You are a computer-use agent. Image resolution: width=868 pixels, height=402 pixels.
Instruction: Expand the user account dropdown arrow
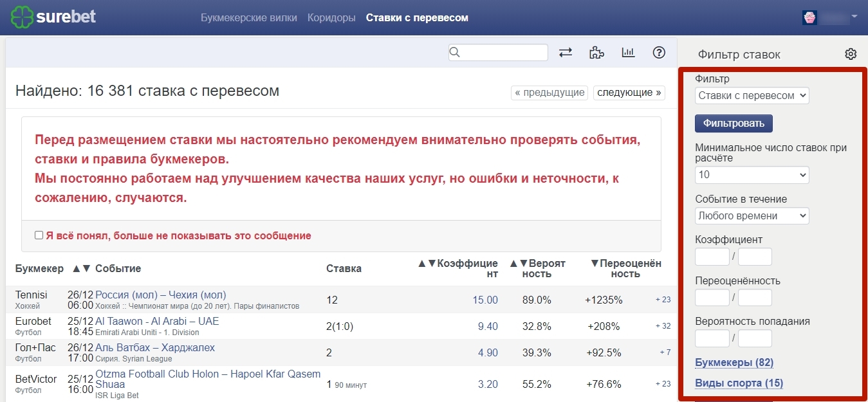coord(854,17)
